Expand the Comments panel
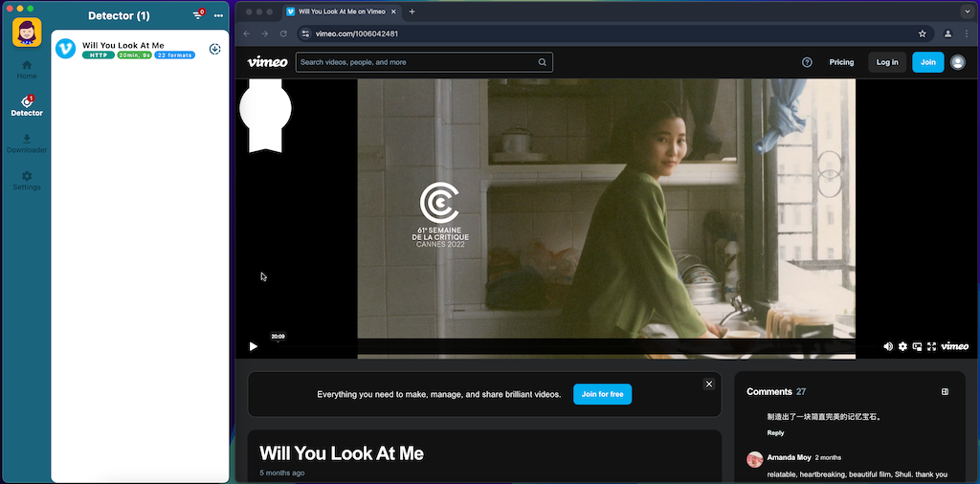This screenshot has width=980, height=484. [x=945, y=391]
